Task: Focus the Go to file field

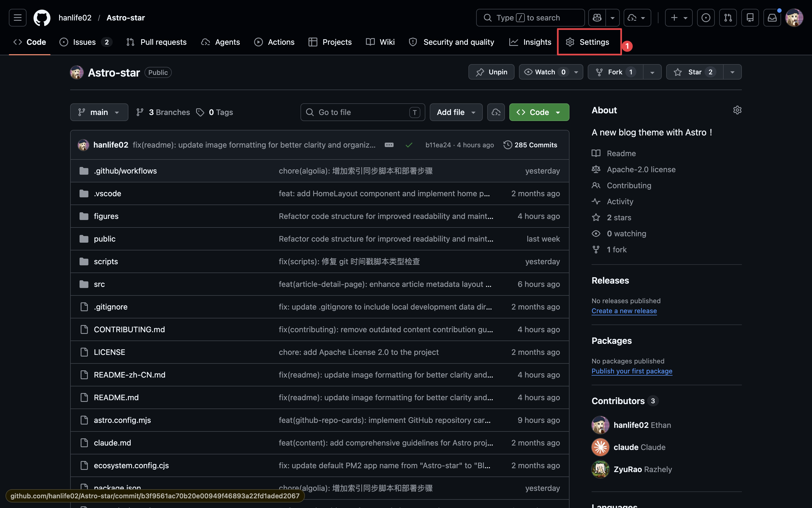Action: click(x=363, y=112)
